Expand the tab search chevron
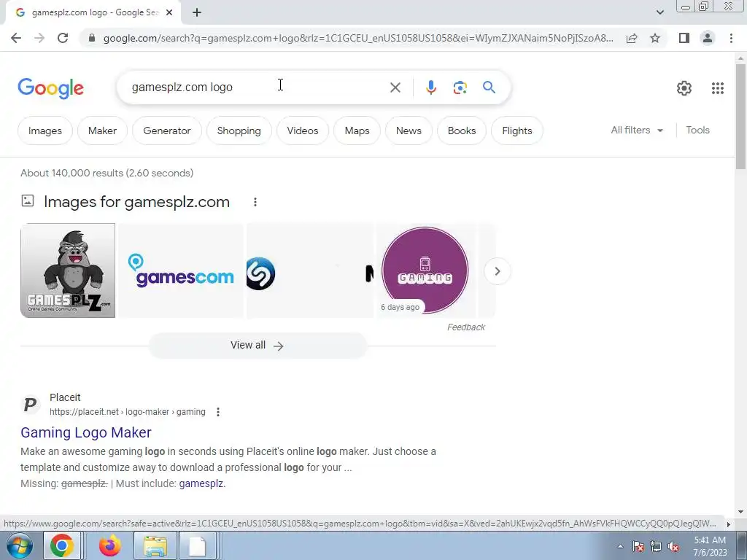The width and height of the screenshot is (747, 560). 659,12
